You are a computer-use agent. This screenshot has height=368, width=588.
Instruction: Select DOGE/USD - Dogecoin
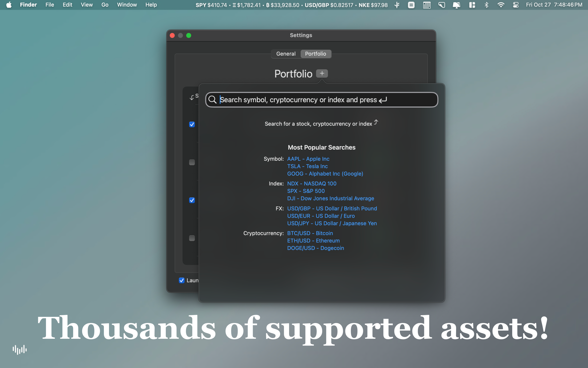tap(315, 248)
